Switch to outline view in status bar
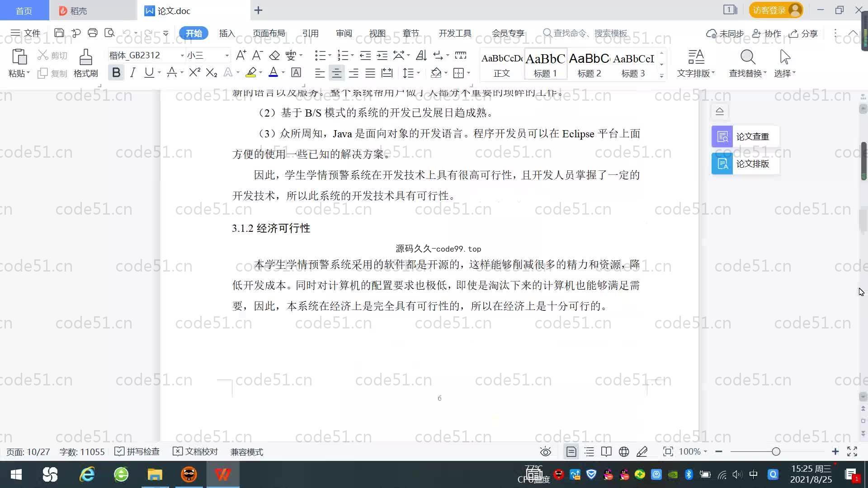The height and width of the screenshot is (488, 868). [x=589, y=452]
